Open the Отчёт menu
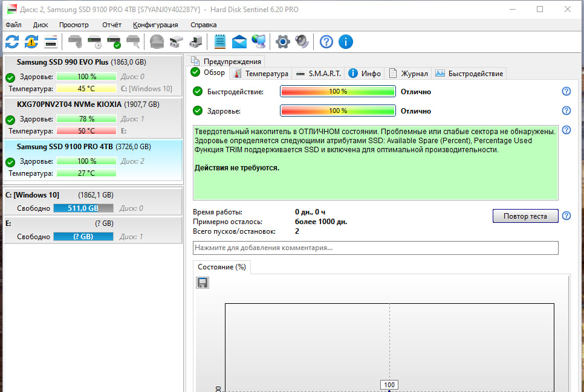 click(x=112, y=25)
